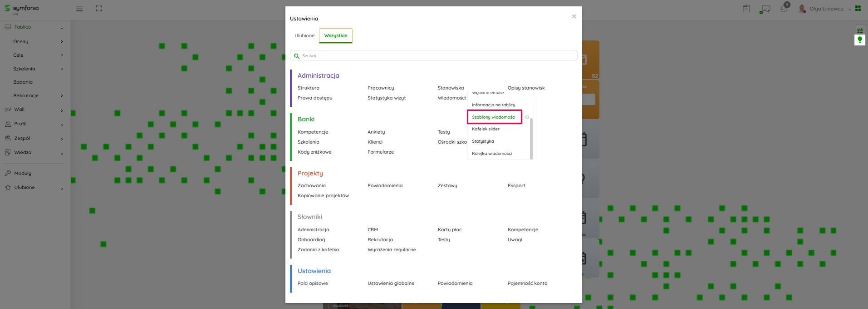Switch to the Ulubione tab

click(304, 35)
